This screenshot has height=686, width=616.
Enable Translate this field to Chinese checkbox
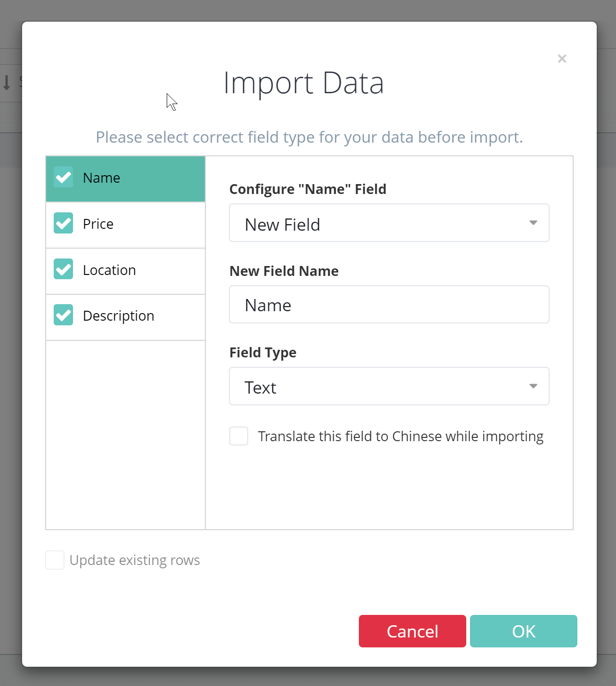239,436
